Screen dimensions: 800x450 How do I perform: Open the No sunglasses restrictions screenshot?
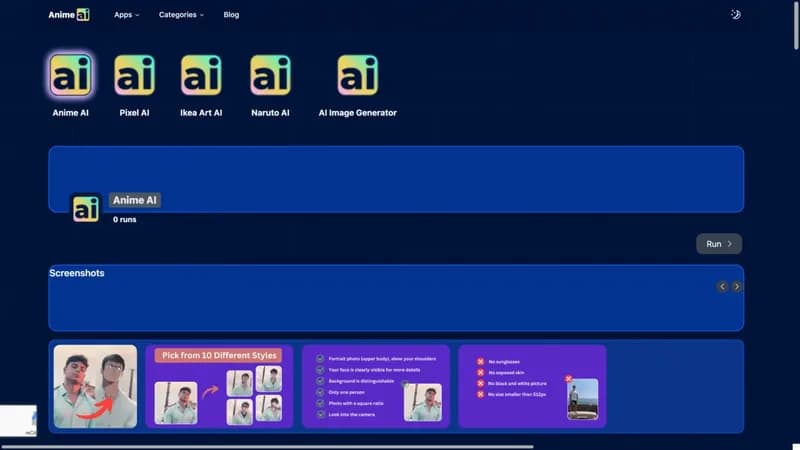(532, 386)
